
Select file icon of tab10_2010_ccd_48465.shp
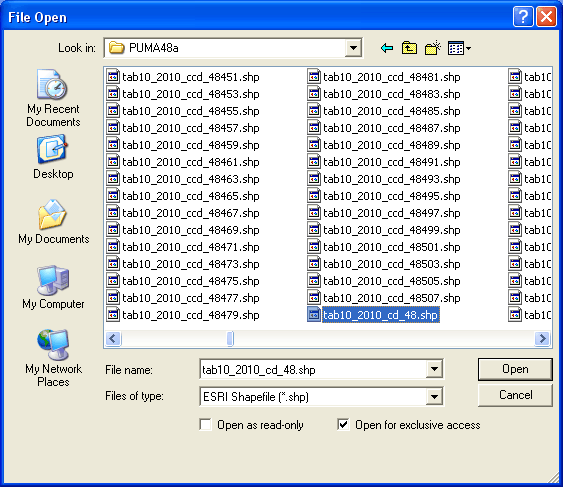coord(113,196)
